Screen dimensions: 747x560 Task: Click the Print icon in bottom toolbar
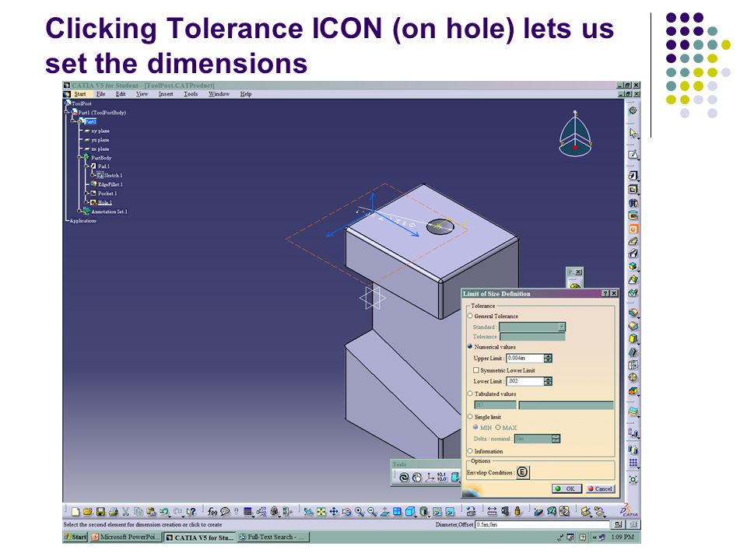[113, 512]
